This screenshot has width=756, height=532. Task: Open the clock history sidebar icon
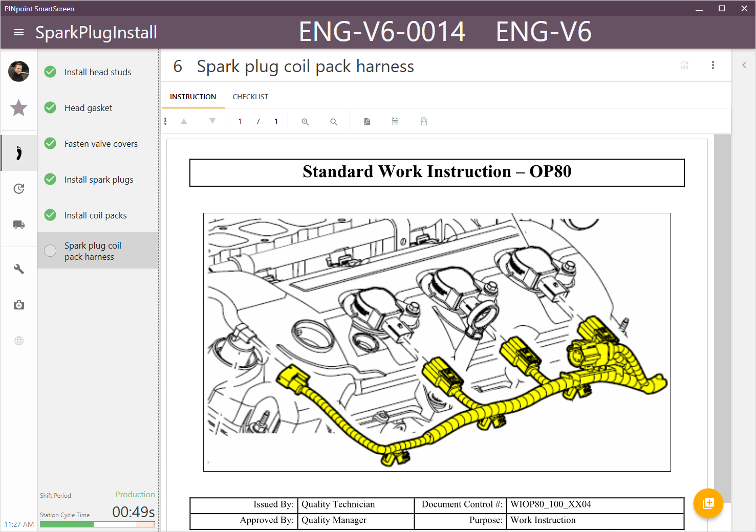pyautogui.click(x=19, y=189)
